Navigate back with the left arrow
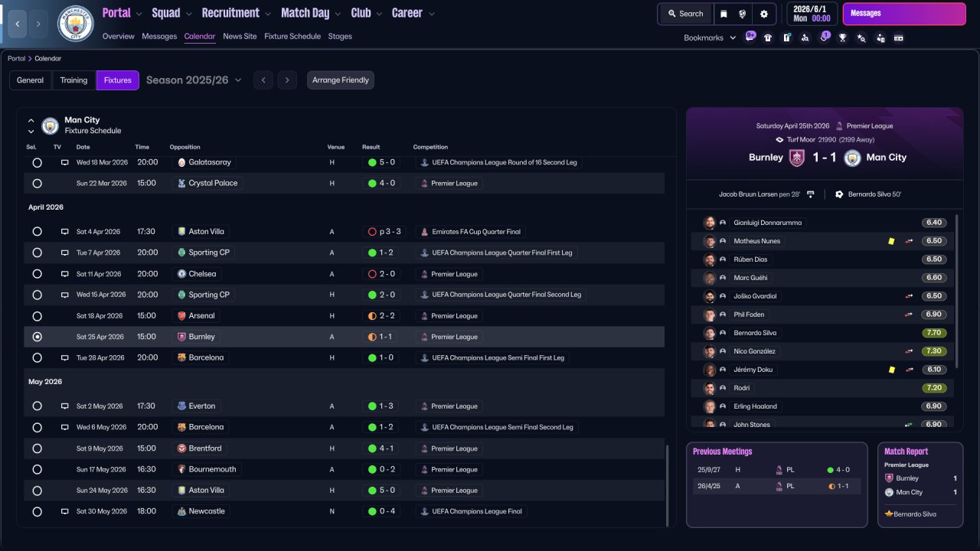980x551 pixels. [x=17, y=24]
